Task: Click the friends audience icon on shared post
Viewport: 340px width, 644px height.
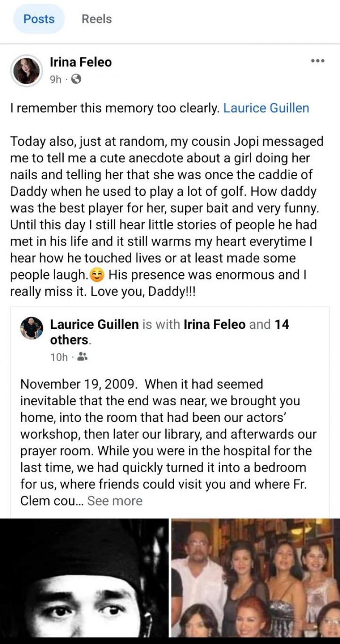Action: click(x=83, y=357)
